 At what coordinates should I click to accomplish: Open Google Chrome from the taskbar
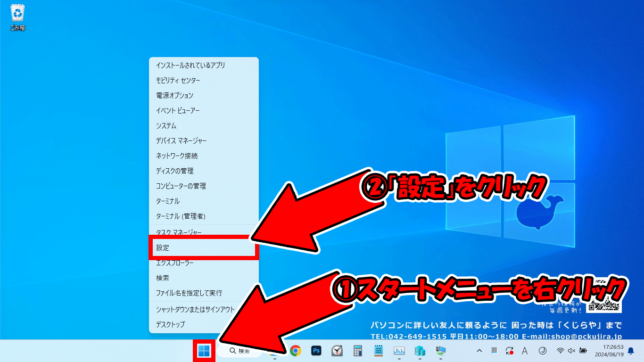pyautogui.click(x=296, y=351)
